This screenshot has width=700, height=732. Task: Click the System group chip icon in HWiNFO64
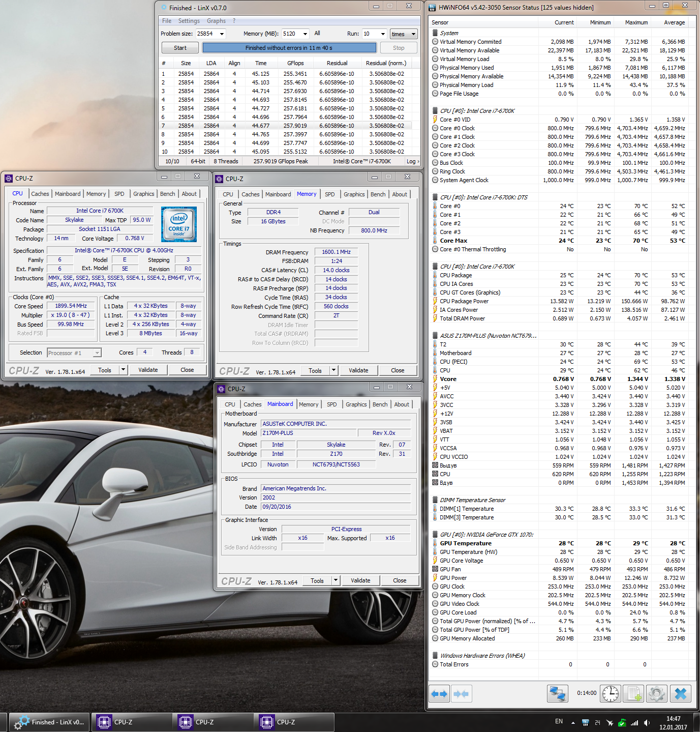tap(435, 33)
